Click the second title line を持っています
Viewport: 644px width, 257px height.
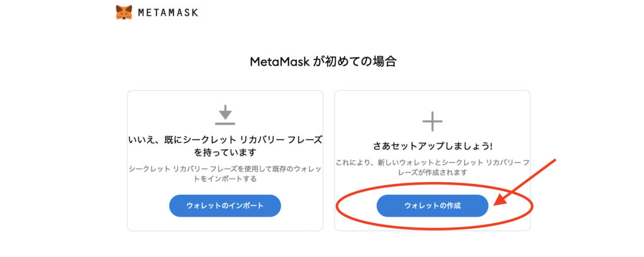point(225,152)
